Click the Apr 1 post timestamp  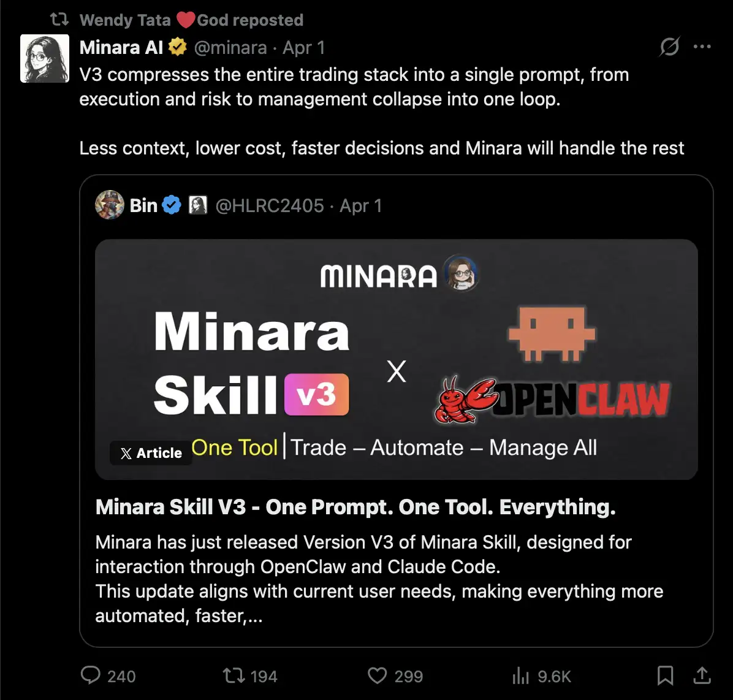pyautogui.click(x=304, y=47)
